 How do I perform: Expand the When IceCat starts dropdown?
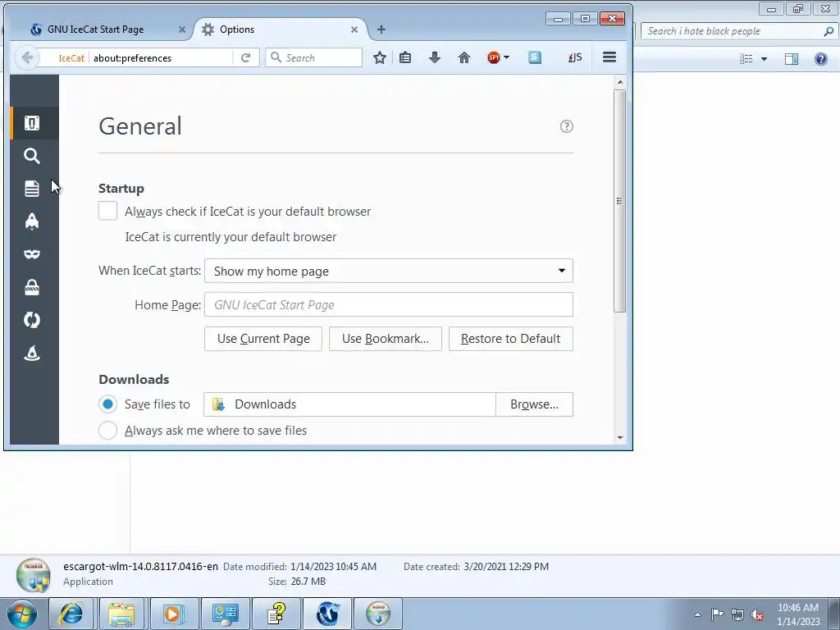point(388,271)
